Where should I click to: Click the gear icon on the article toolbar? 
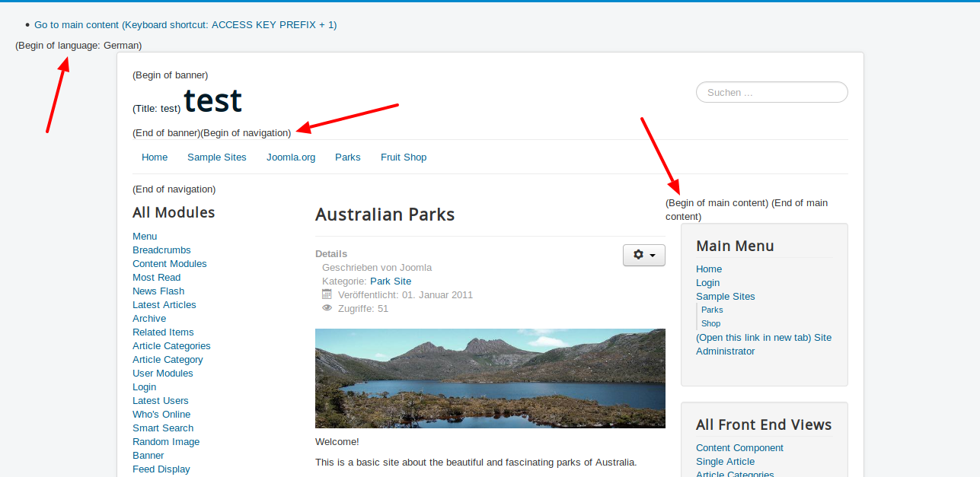click(639, 255)
